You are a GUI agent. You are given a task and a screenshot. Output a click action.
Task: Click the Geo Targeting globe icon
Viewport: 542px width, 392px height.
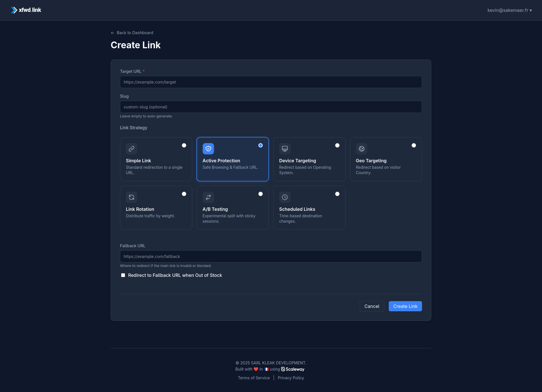click(362, 149)
